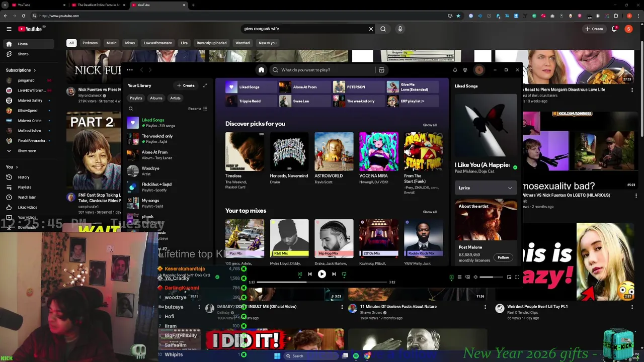The height and width of the screenshot is (362, 644).
Task: Go back in Spotify navigation
Action: point(141,70)
